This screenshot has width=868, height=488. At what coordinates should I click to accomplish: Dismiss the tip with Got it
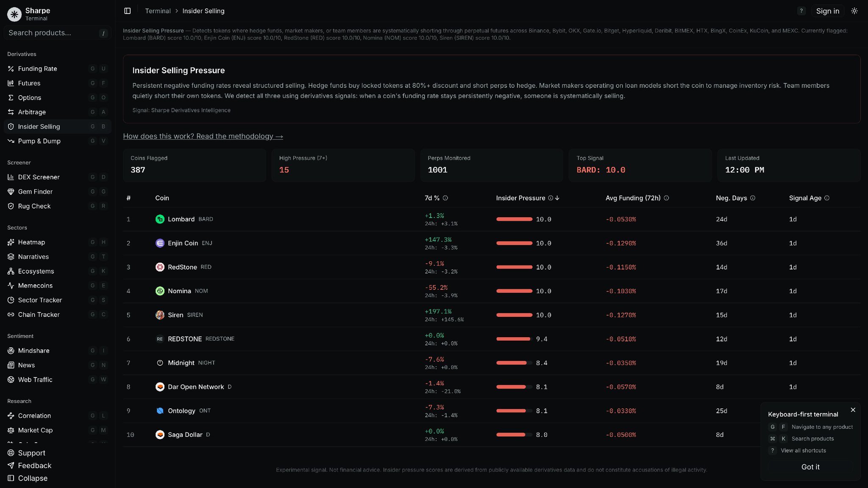point(810,467)
